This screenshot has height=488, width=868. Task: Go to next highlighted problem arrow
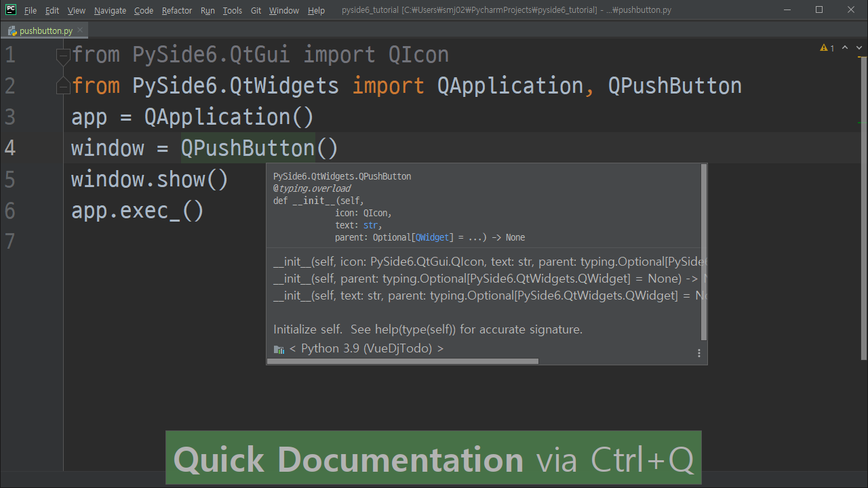click(x=858, y=48)
